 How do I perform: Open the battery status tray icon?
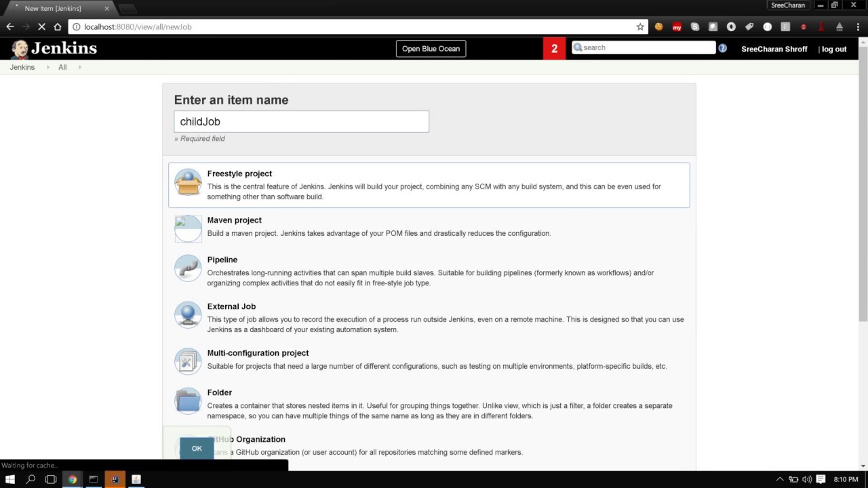coord(793,479)
